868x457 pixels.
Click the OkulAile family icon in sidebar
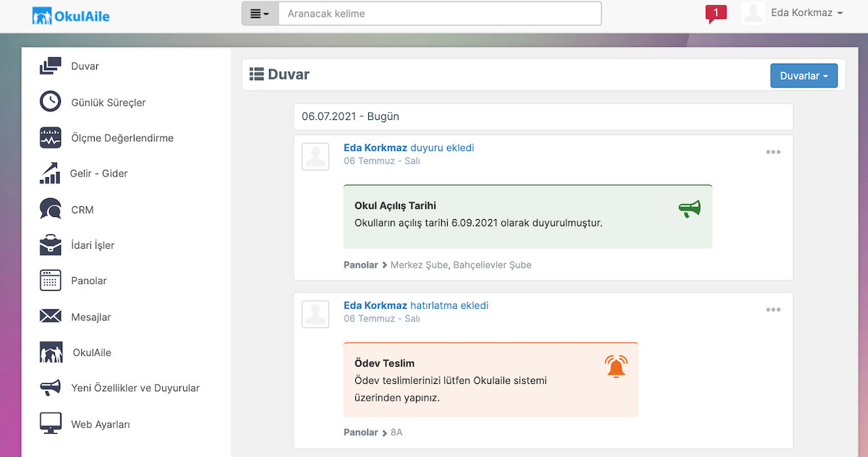pos(51,352)
